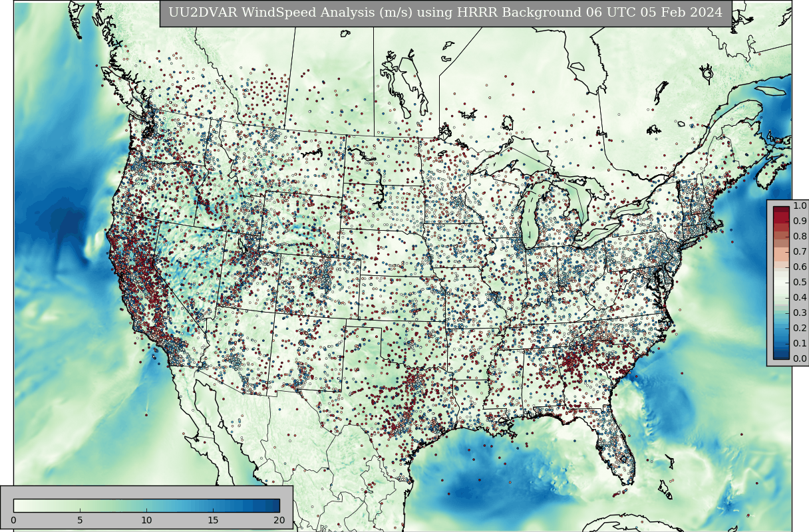Viewport: 809px width, 532px height.
Task: Click the '0' label on wind speed colorbar
Action: pyautogui.click(x=14, y=520)
